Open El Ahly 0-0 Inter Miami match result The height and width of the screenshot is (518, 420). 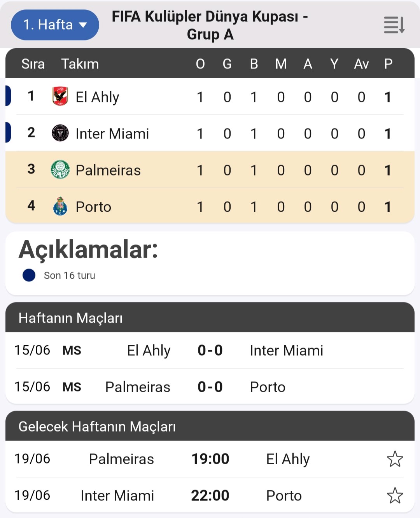pyautogui.click(x=210, y=350)
